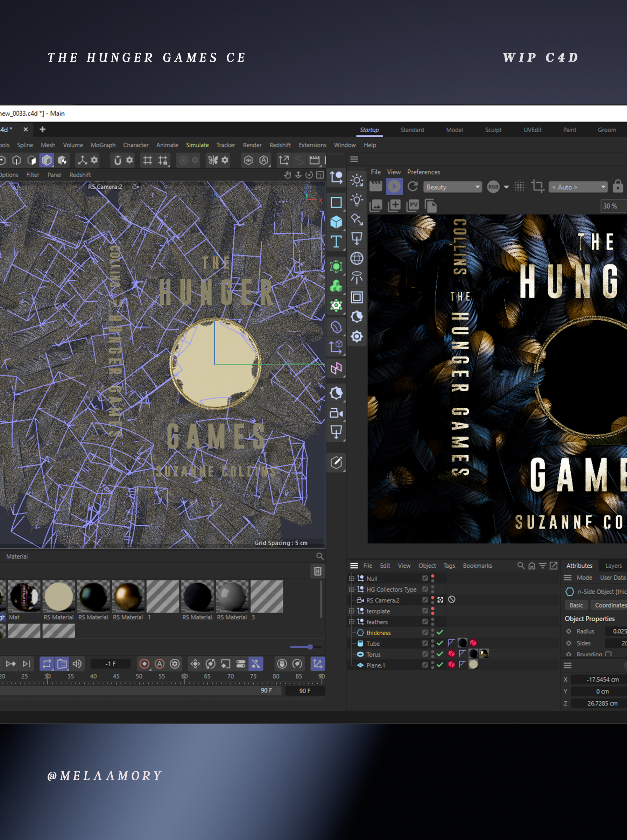The height and width of the screenshot is (840, 627).
Task: Open the arrow dropdown next to RGB
Action: coord(506,187)
